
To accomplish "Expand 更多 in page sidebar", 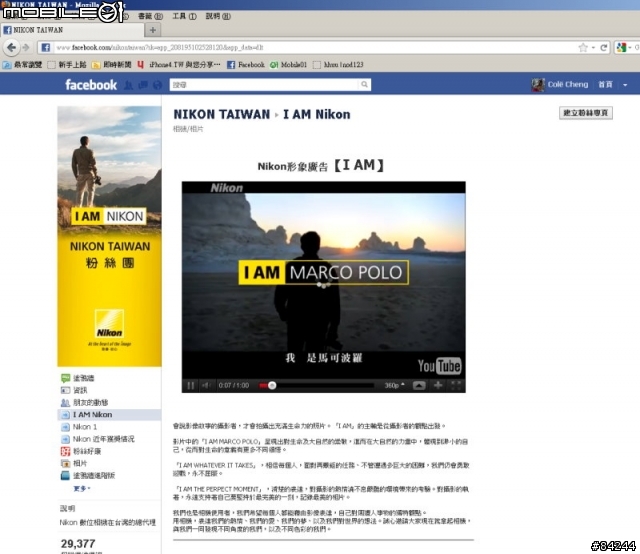I will click(82, 488).
